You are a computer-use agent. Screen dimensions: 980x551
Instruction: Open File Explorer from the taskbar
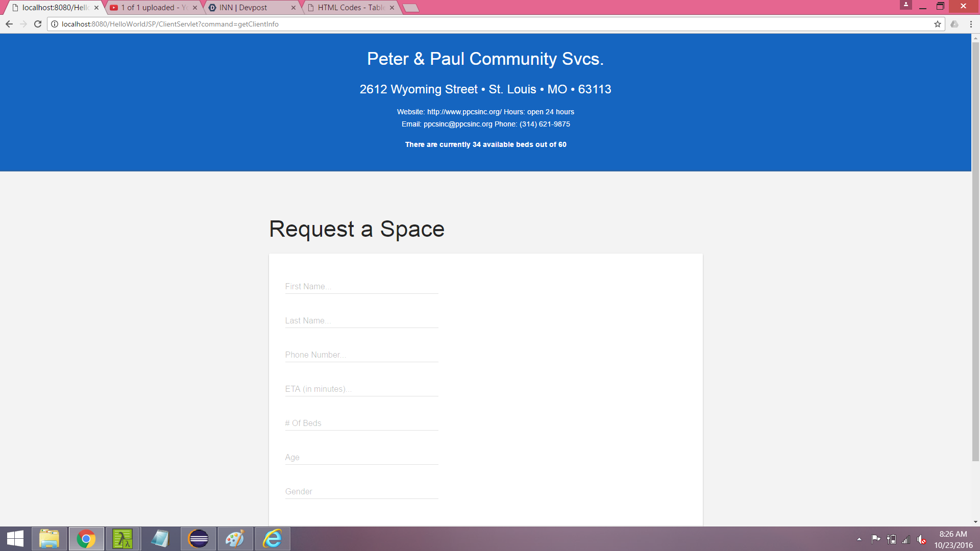click(49, 539)
